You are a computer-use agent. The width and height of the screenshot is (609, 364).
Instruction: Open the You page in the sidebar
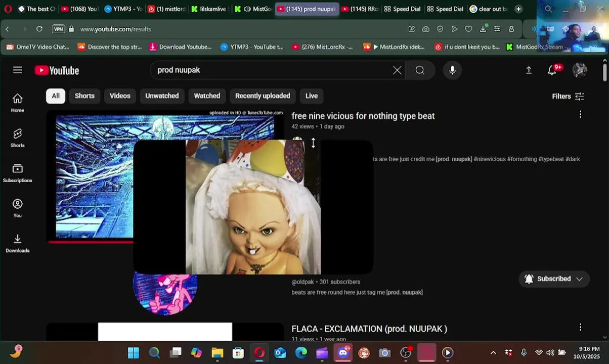click(x=18, y=208)
